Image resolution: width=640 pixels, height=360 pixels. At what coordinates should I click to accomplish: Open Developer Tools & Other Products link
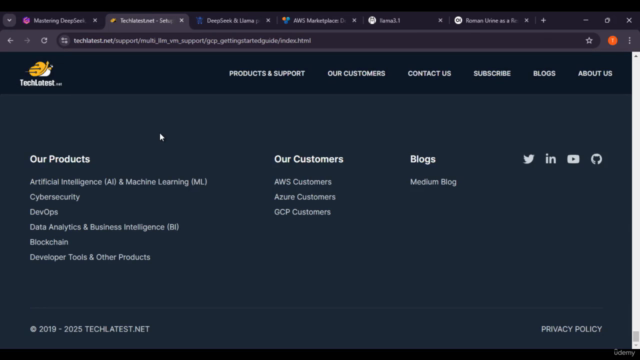pos(90,258)
